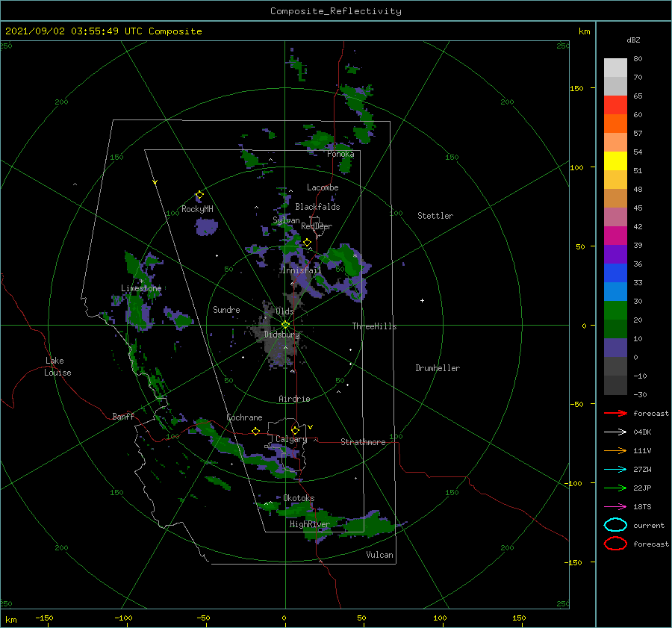Click the Cochrane town label
This screenshot has width=672, height=628.
[x=244, y=417]
